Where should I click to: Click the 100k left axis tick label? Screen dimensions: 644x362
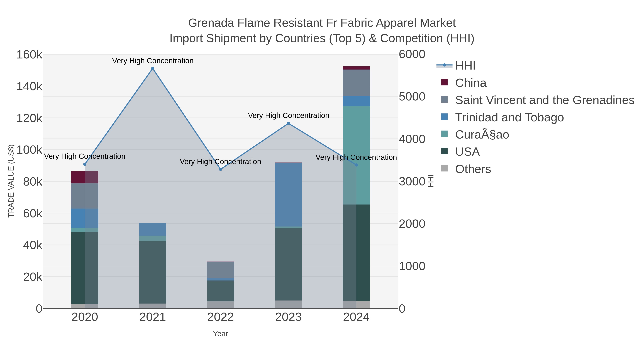30,150
